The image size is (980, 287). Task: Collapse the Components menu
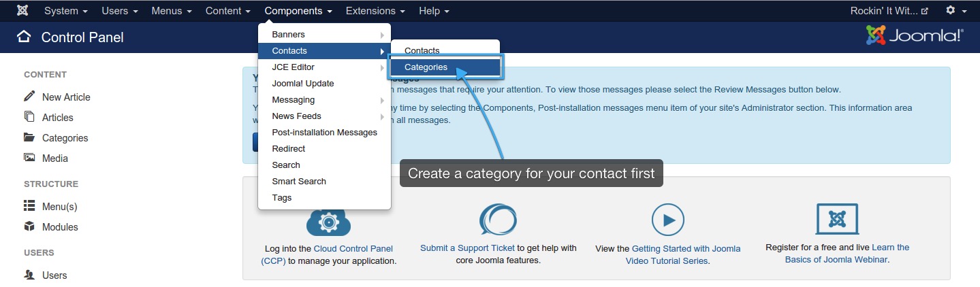[x=298, y=11]
